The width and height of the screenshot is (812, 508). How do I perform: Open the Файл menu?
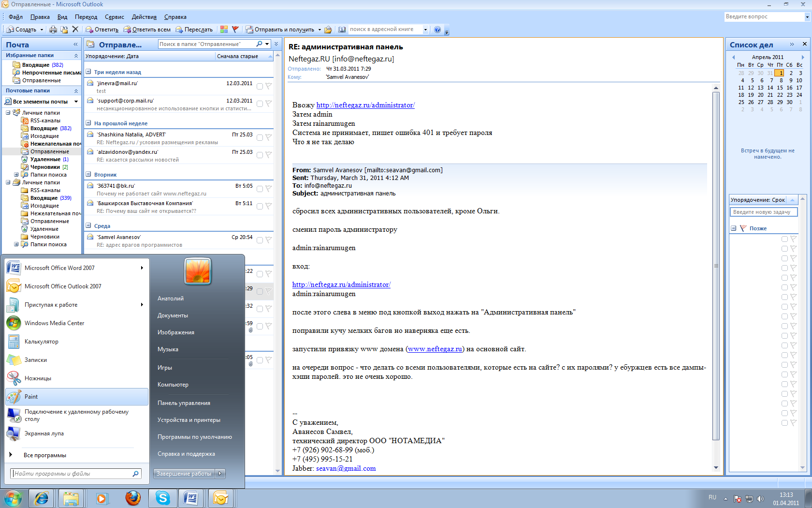15,17
